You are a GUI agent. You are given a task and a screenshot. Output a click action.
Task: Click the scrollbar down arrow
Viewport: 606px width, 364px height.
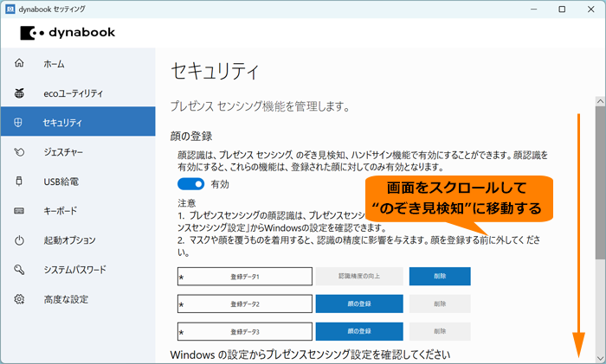[600, 358]
